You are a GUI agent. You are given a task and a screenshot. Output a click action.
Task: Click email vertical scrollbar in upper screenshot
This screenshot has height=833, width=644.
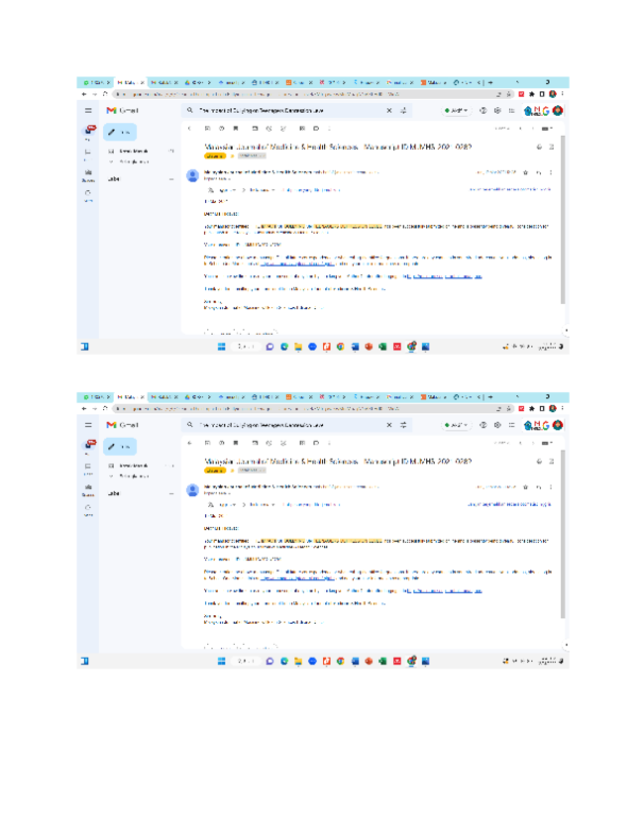coord(563,220)
